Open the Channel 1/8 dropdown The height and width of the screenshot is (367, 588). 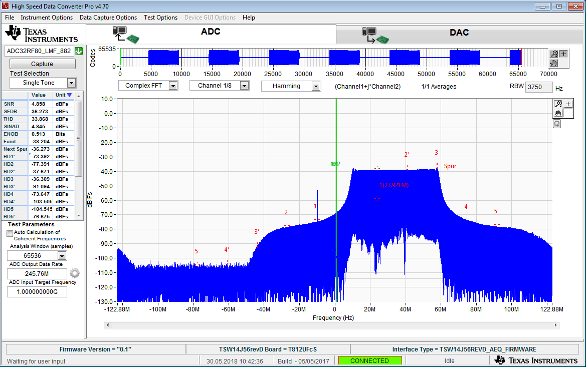click(x=244, y=86)
